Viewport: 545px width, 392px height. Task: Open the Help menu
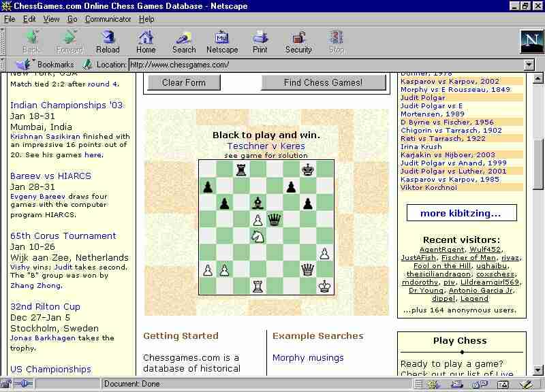click(146, 19)
